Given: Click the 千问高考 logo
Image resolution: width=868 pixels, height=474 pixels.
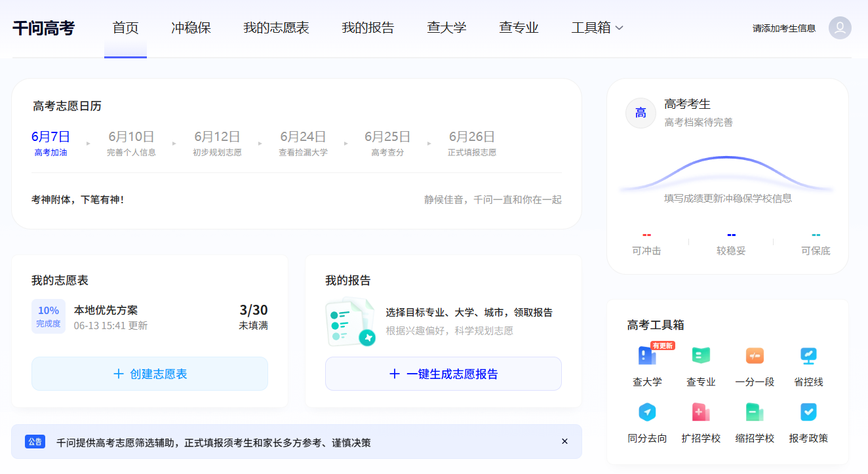Looking at the screenshot, I should tap(43, 28).
